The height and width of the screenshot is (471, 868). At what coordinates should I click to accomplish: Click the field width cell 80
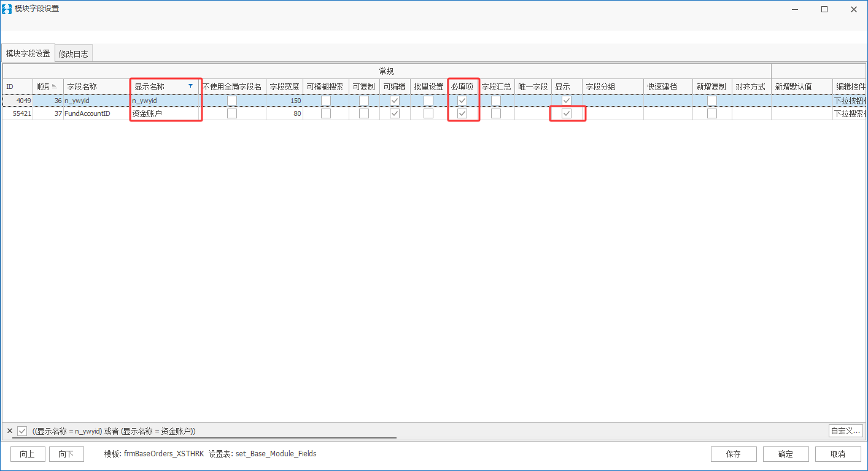pos(284,113)
